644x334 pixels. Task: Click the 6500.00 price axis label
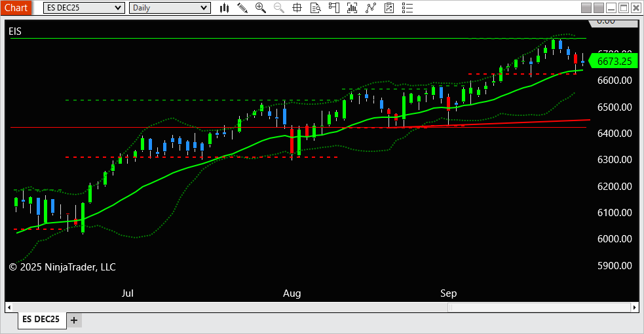point(615,107)
